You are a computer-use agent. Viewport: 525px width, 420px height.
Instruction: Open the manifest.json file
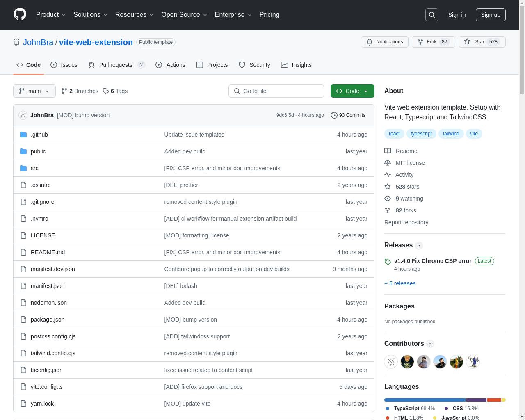click(x=48, y=286)
